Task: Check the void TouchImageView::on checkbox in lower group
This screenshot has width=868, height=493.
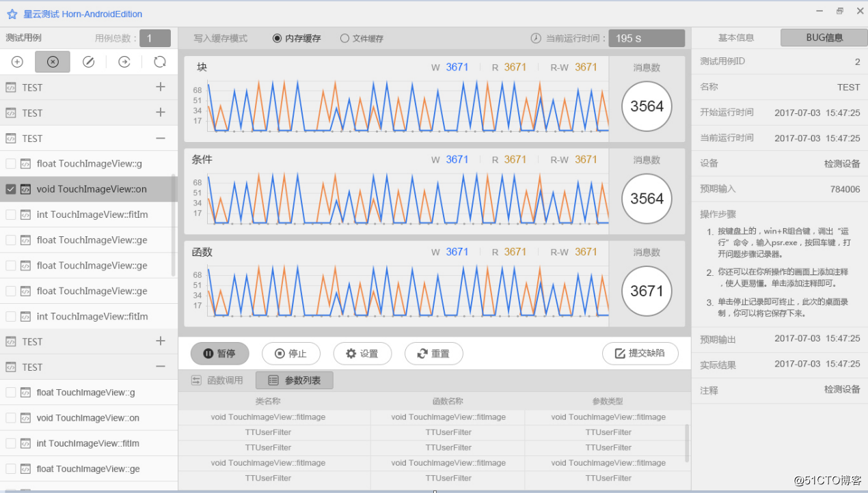Action: pos(11,418)
